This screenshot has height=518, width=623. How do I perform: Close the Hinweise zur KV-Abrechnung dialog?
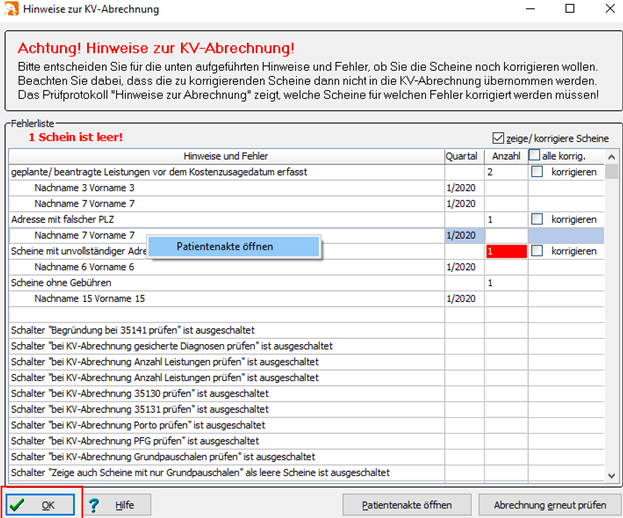610,8
